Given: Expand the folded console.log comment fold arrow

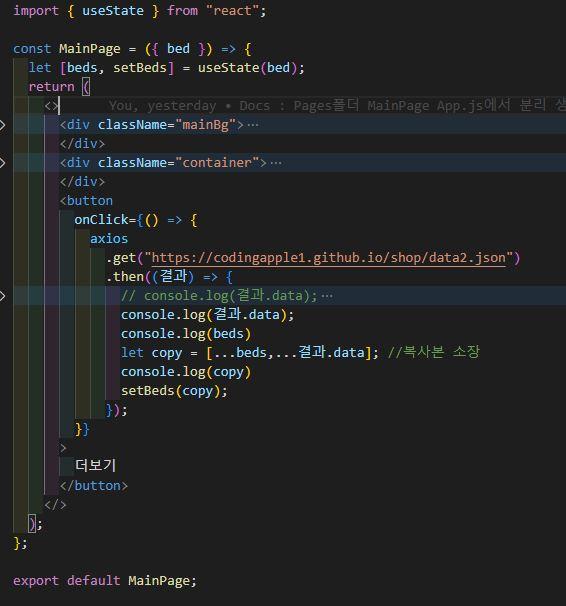Looking at the screenshot, I should (x=2, y=296).
